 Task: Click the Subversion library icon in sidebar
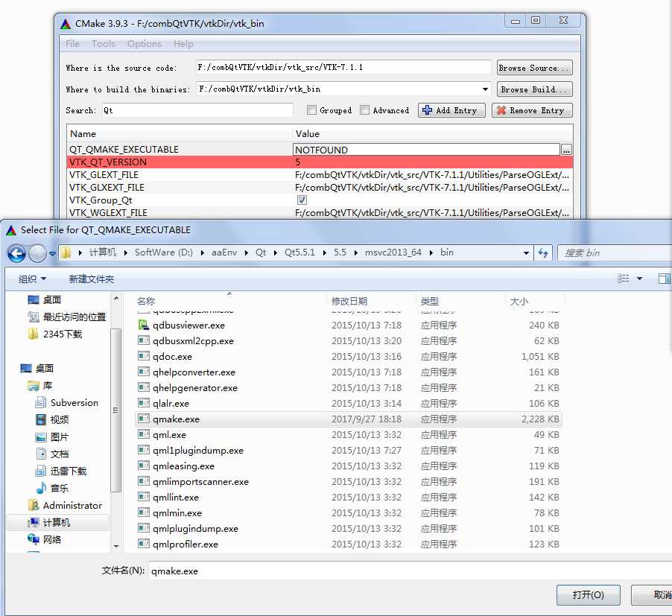point(40,402)
